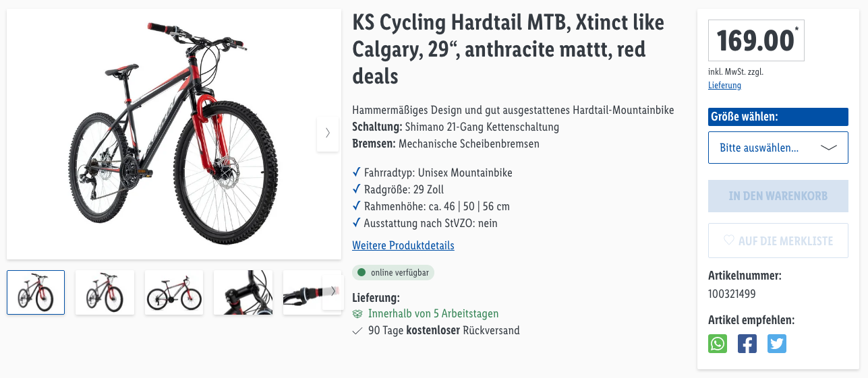Select the second bike thumbnail
Image resolution: width=868 pixels, height=378 pixels.
point(105,292)
